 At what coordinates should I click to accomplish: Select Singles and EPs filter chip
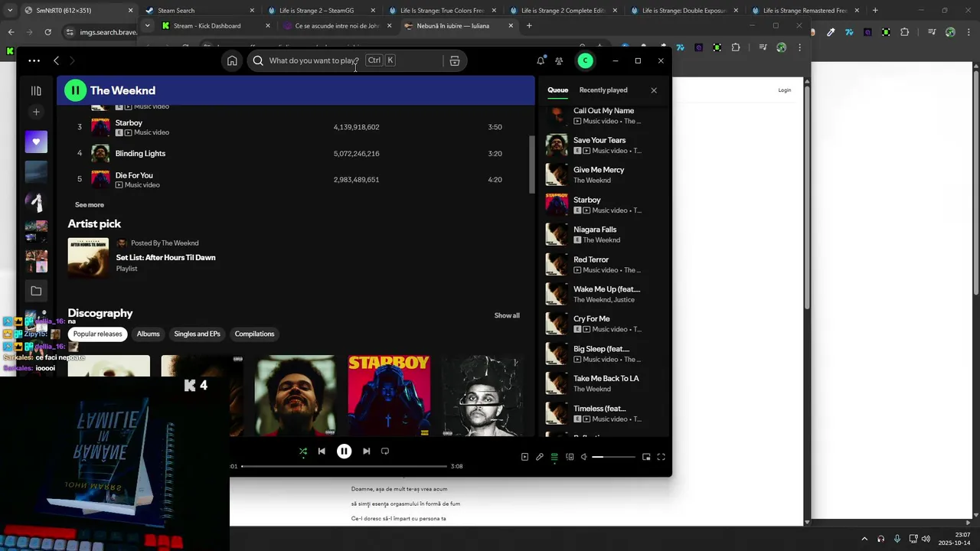(x=197, y=334)
